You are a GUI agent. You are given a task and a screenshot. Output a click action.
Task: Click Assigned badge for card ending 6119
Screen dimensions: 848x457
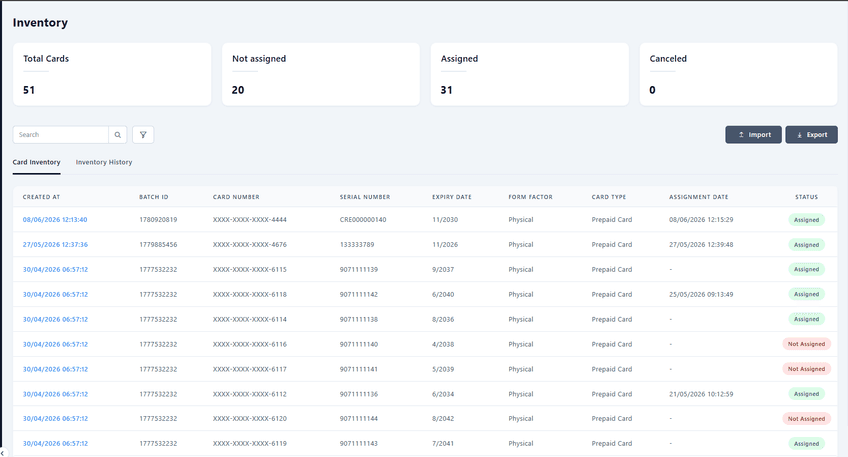(806, 443)
